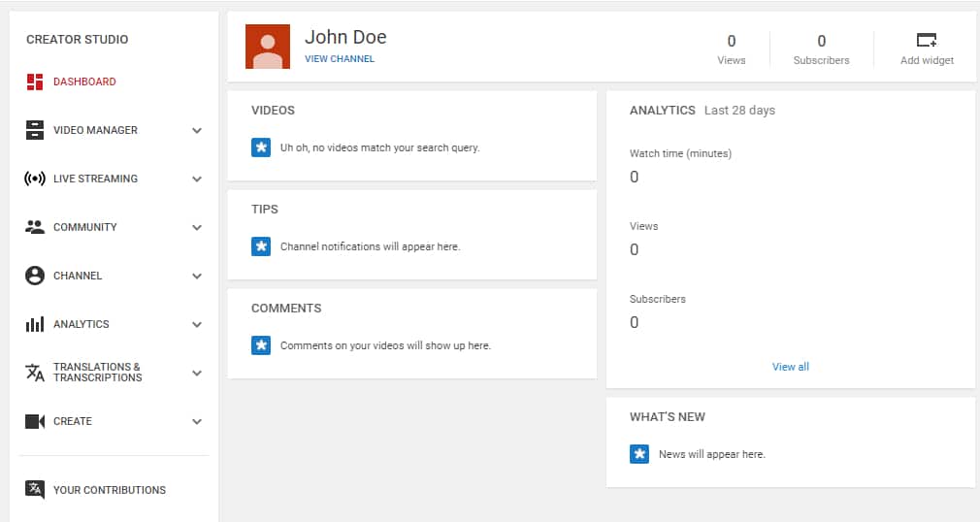Image resolution: width=980 pixels, height=522 pixels.
Task: Click the Your Contributions translate icon
Action: click(34, 489)
